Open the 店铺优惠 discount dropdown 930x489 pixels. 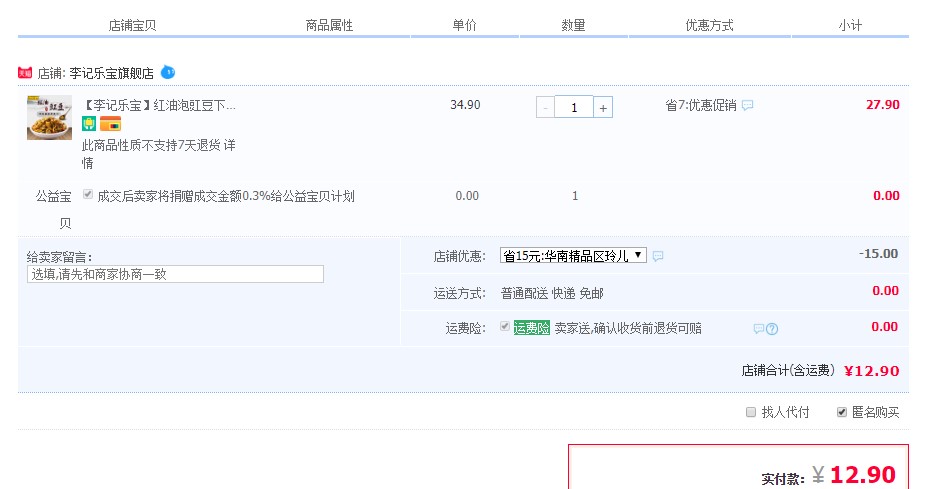coord(573,256)
